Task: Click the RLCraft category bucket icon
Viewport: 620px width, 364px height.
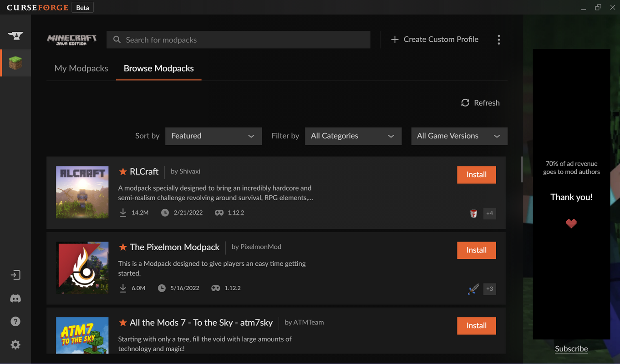Action: click(x=473, y=213)
